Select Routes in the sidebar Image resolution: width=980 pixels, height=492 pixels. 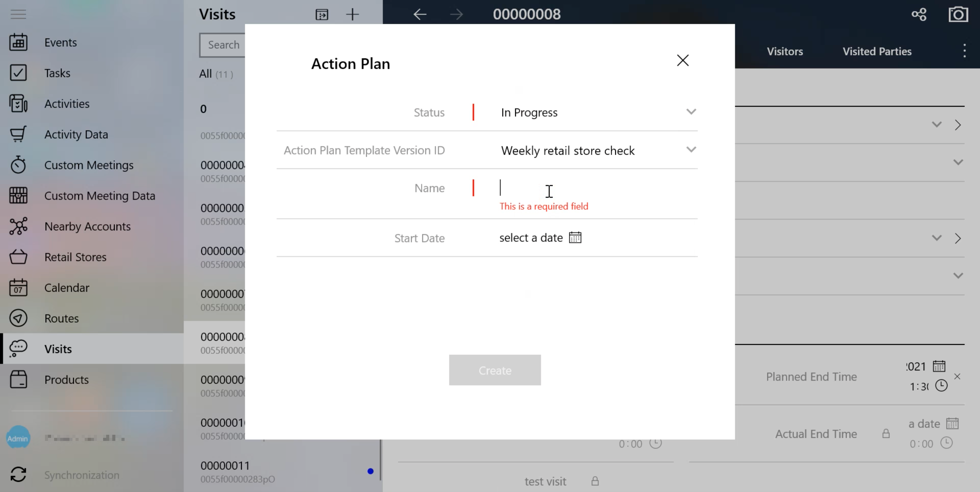61,318
